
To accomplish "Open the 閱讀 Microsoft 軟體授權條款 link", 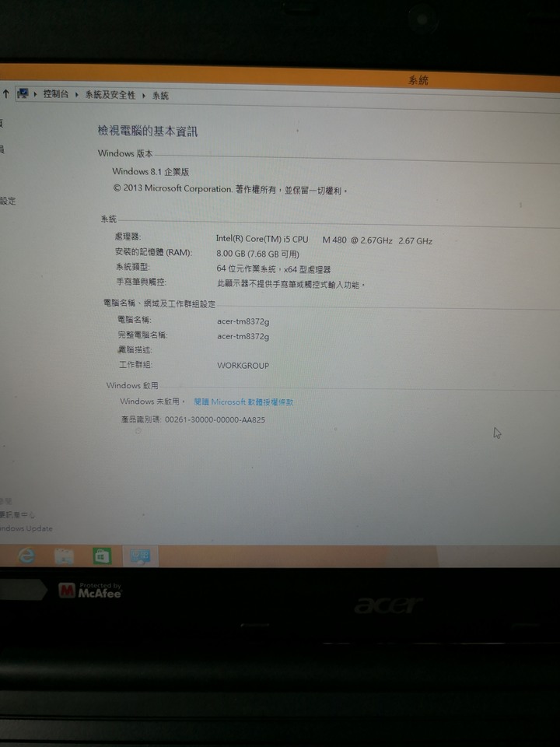I will pyautogui.click(x=243, y=402).
